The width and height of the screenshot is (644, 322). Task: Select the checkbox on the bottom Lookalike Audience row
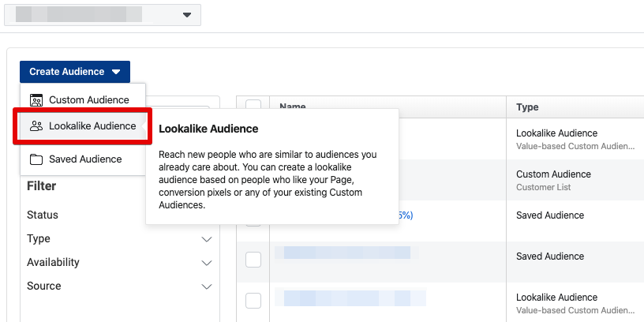253,301
